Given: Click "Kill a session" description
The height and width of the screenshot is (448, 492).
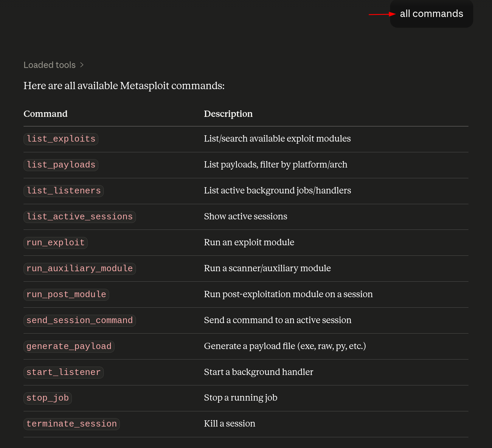Looking at the screenshot, I should pyautogui.click(x=229, y=424).
